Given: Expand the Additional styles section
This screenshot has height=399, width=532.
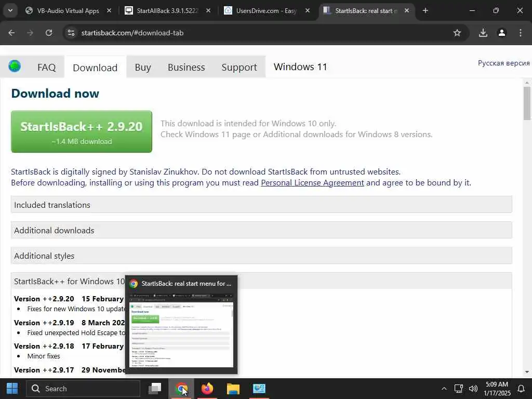Looking at the screenshot, I should pos(261,256).
